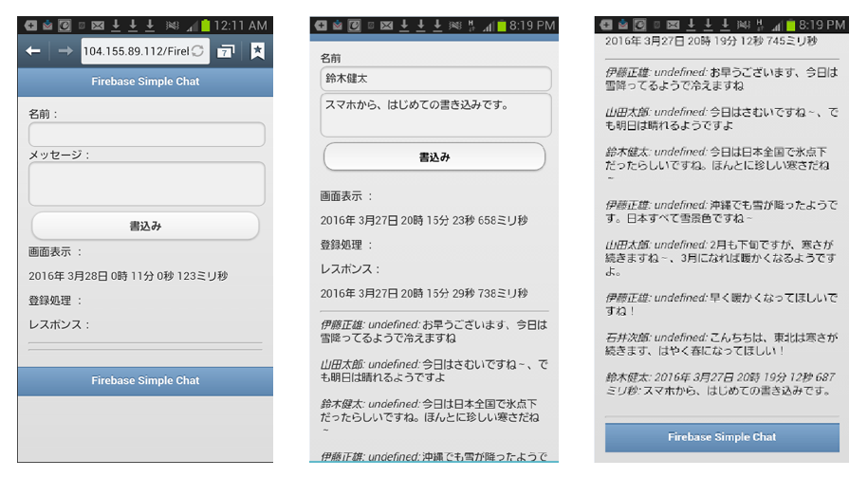The height and width of the screenshot is (477, 868).
Task: Click the footer Firebase Simple Chat in left screenshot
Action: (145, 380)
